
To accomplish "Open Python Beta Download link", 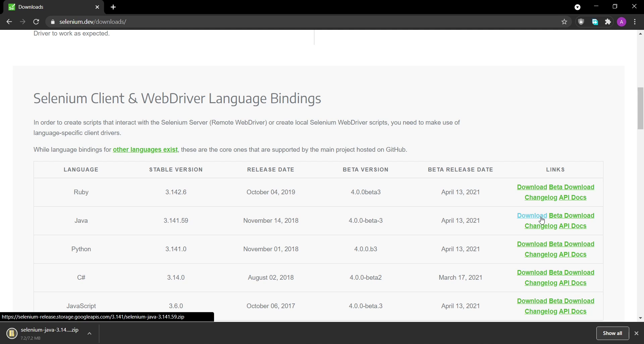I will point(572,244).
